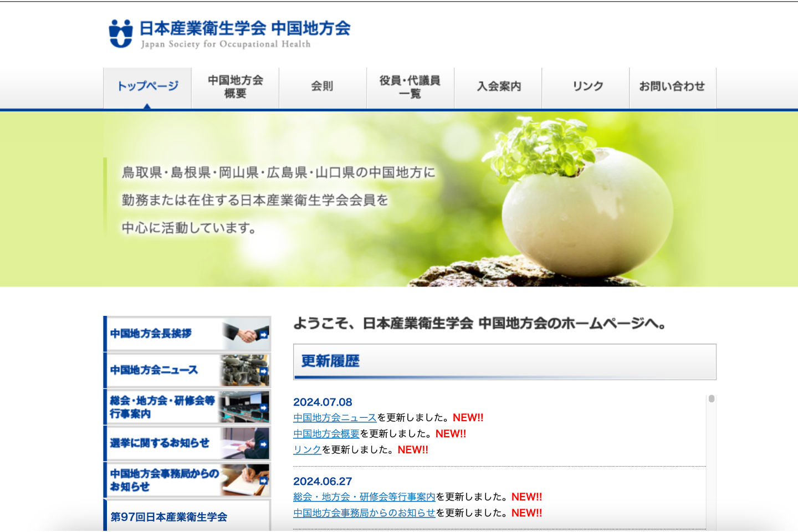Click arrow icon on 行事案内 banner

tap(264, 407)
